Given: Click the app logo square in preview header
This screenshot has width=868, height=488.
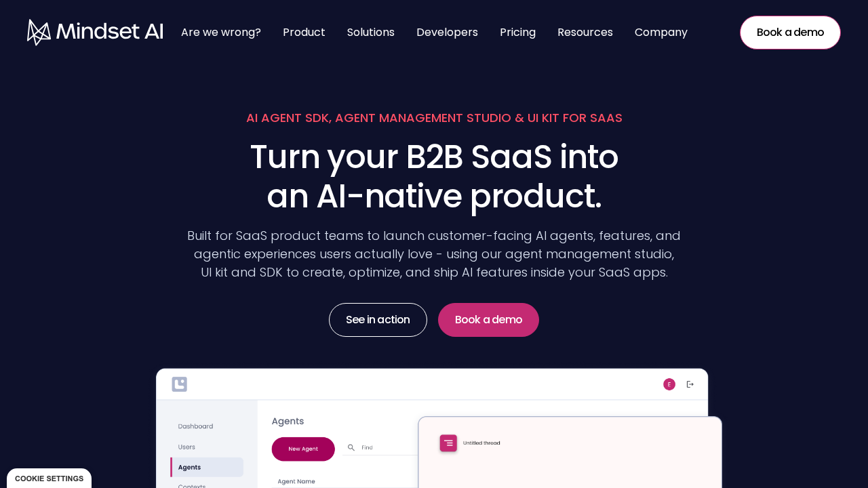Looking at the screenshot, I should tap(179, 384).
